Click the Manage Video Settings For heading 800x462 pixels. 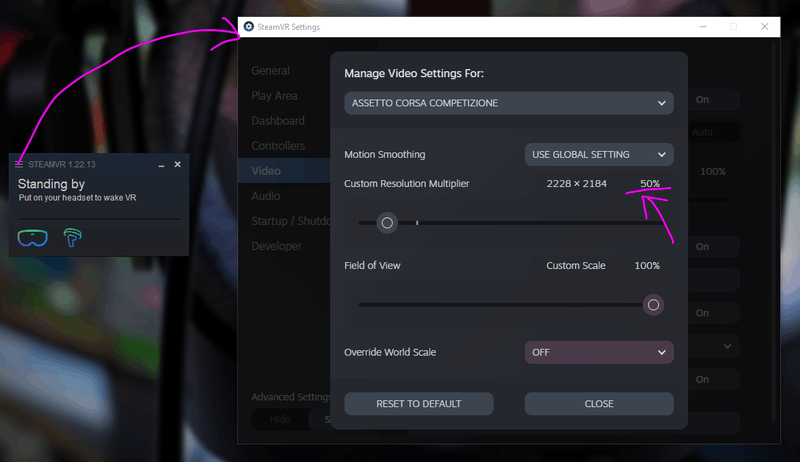pos(414,73)
